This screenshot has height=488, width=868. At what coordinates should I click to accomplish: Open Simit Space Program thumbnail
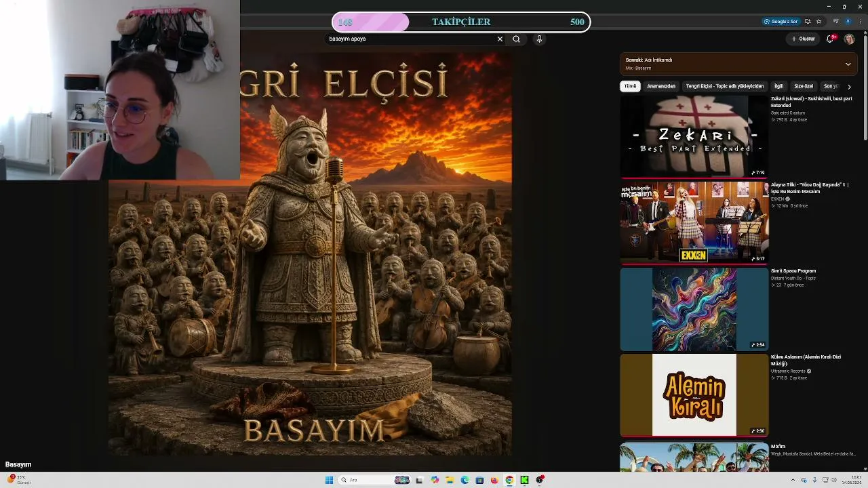pos(694,308)
